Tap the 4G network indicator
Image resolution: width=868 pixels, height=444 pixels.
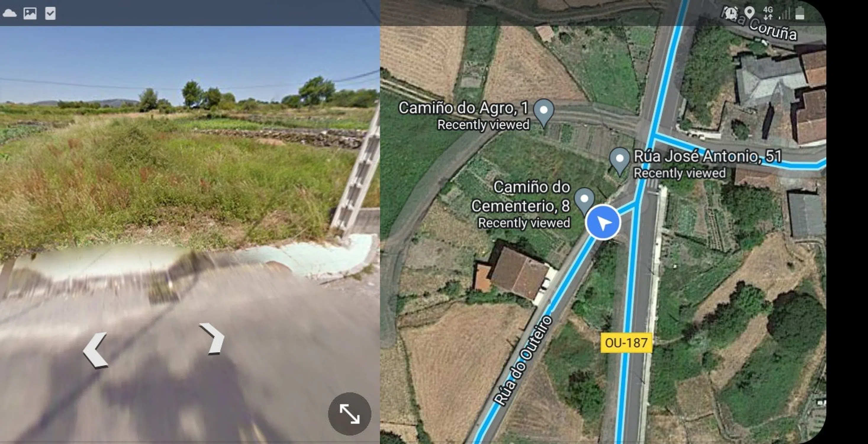coord(768,13)
